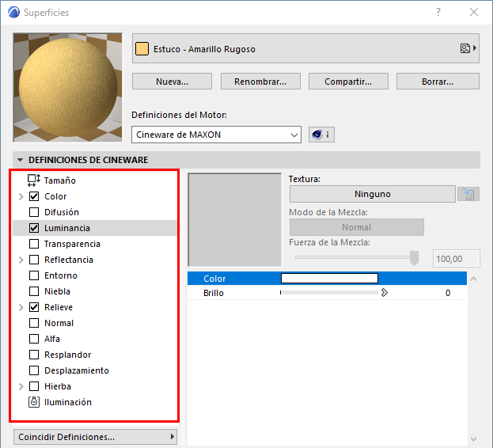This screenshot has width=493, height=448.
Task: Open the Modo de la Mezcla Normal dropdown
Action: pos(357,227)
